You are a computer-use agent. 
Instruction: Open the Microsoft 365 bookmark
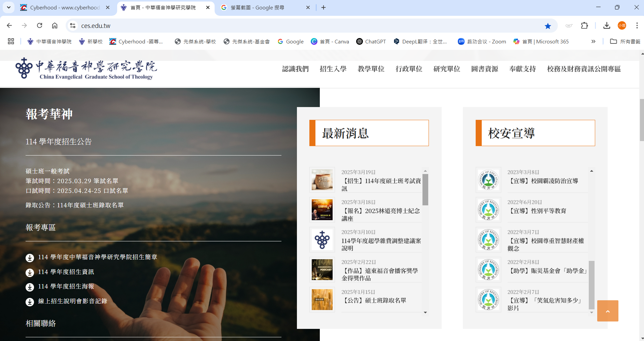pyautogui.click(x=541, y=41)
